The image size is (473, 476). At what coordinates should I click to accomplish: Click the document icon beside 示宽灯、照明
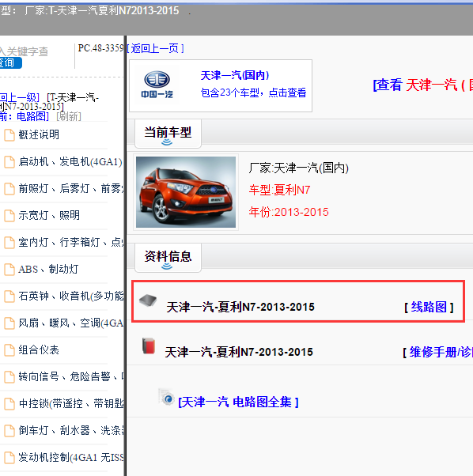tap(9, 216)
